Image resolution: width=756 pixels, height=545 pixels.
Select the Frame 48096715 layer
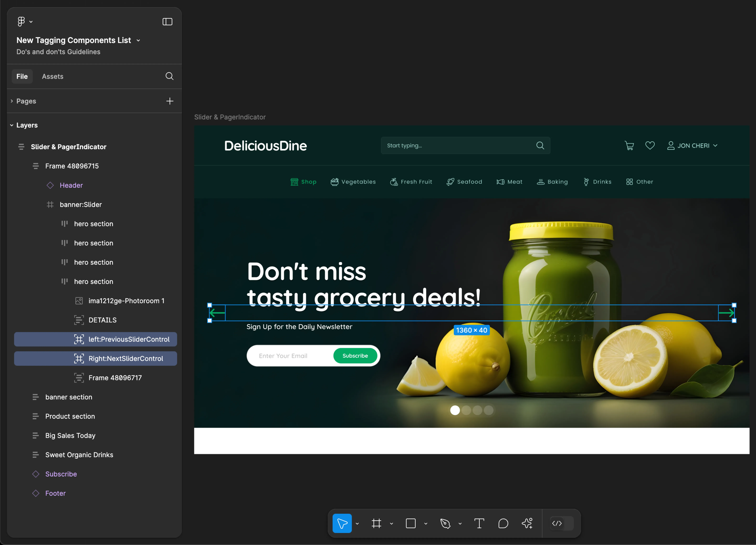coord(95,166)
